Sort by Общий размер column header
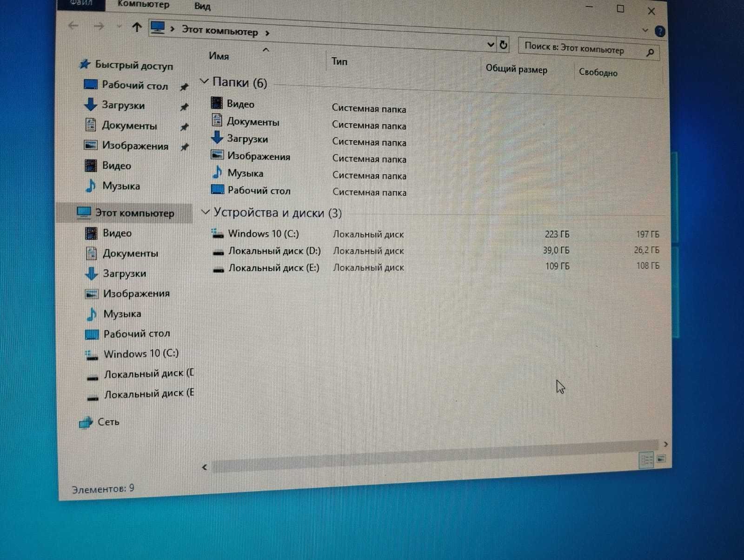Image resolution: width=744 pixels, height=560 pixels. pyautogui.click(x=516, y=69)
